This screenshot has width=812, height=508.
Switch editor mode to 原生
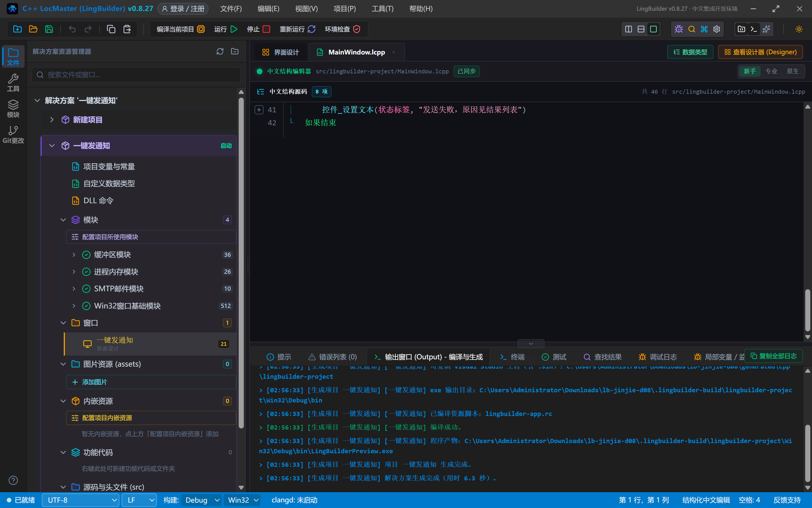793,71
